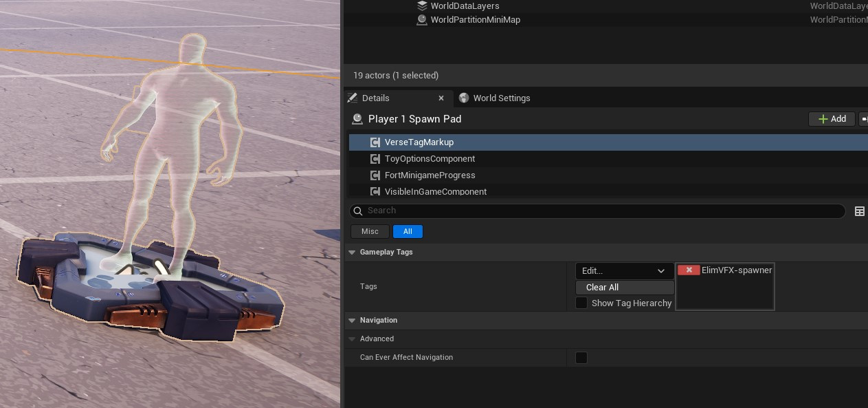Viewport: 868px width, 408px height.
Task: Close the Details tab
Action: (441, 98)
